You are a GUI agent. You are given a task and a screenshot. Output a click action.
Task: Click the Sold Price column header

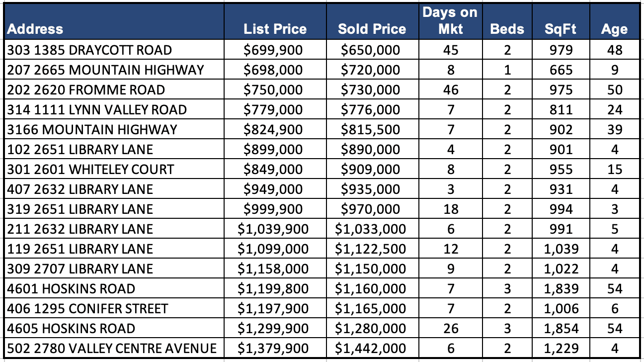372,29
